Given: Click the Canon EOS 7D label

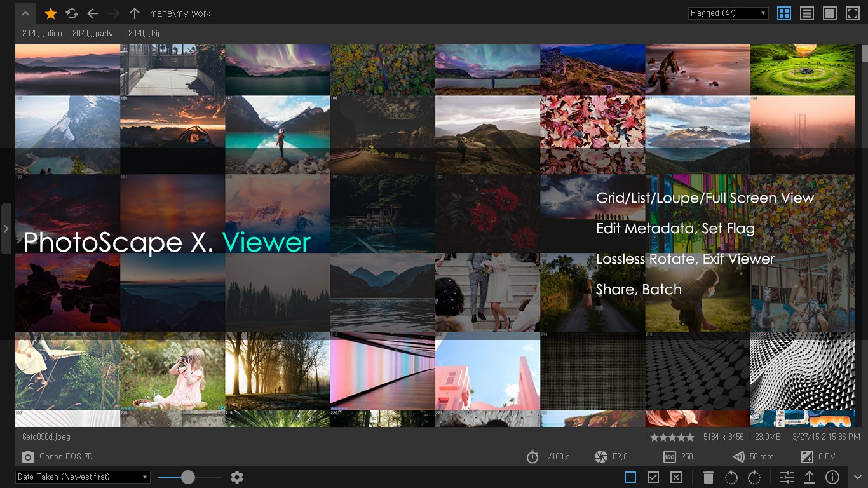Looking at the screenshot, I should 66,457.
